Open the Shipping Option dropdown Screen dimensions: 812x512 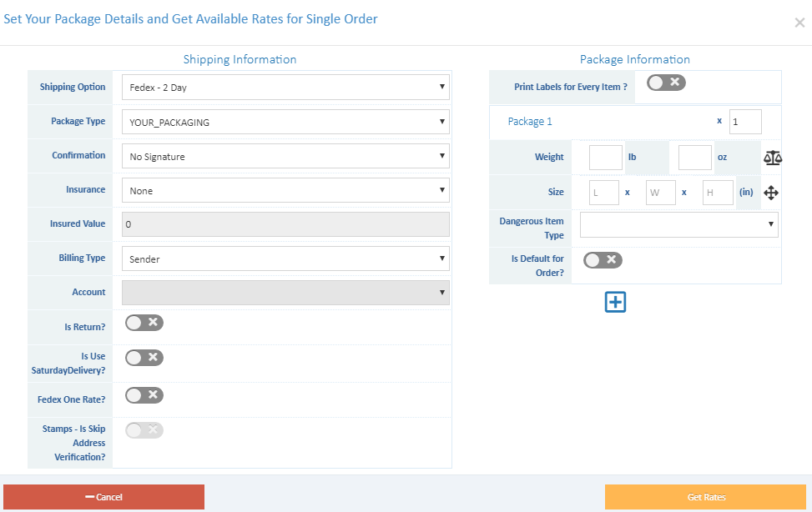(x=285, y=86)
